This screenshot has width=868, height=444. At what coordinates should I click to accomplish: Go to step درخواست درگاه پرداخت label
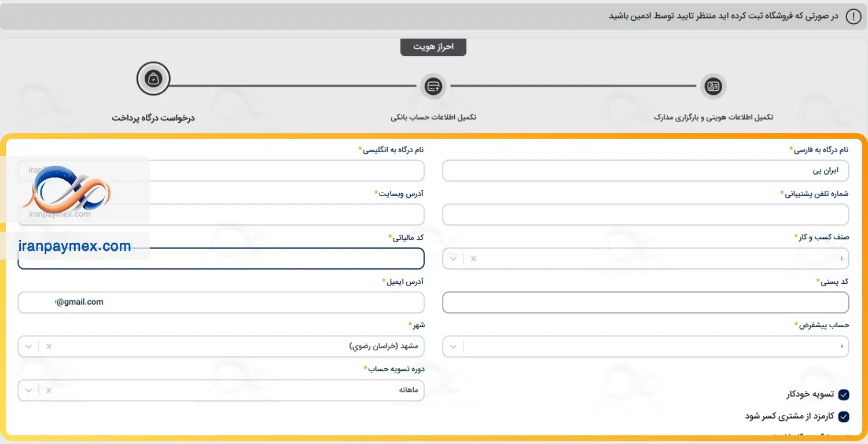click(153, 118)
